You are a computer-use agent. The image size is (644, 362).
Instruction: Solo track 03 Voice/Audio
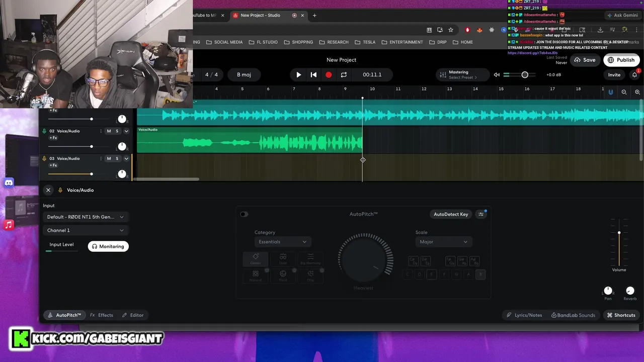pos(117,158)
